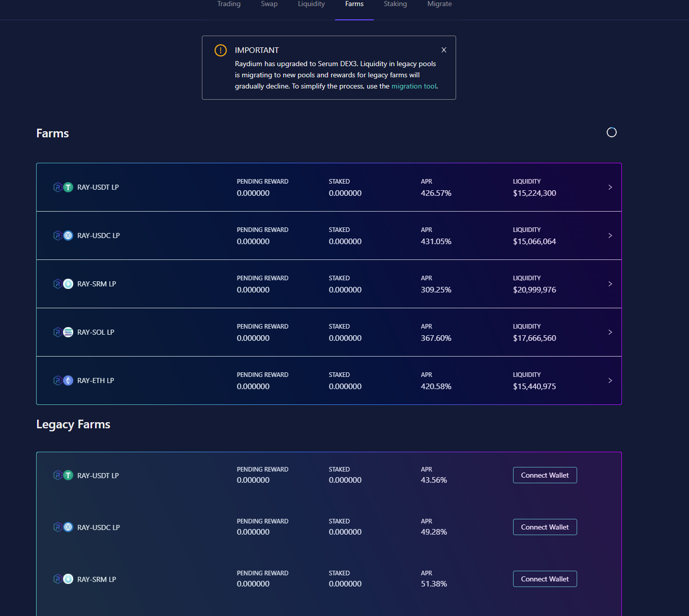Click the RAY-ETH LP farm name
This screenshot has width=689, height=616.
(96, 380)
